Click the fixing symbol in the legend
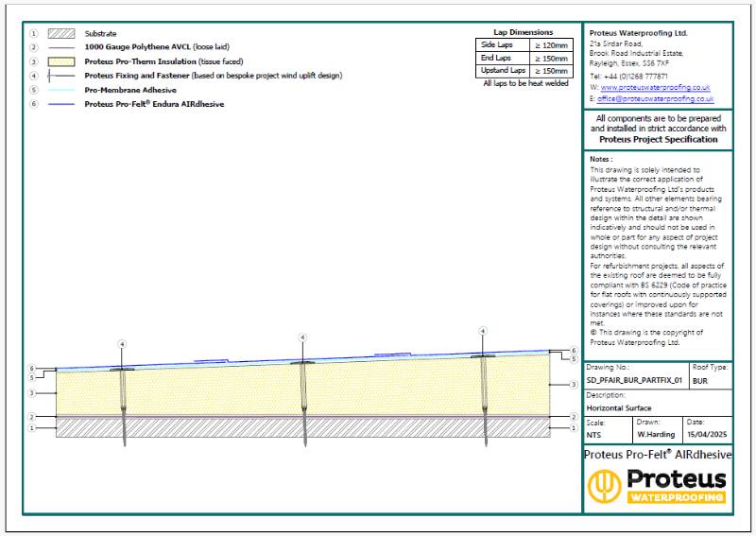The image size is (756, 536). [x=61, y=76]
